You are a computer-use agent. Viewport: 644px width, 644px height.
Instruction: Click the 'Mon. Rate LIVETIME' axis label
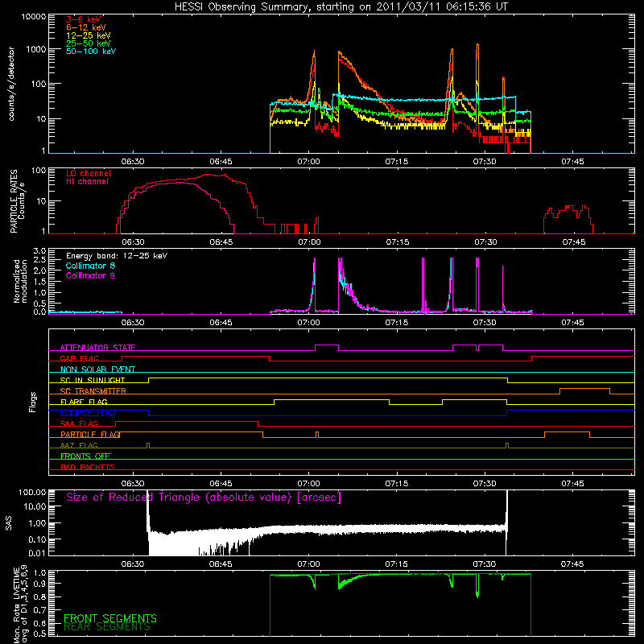tap(16, 605)
